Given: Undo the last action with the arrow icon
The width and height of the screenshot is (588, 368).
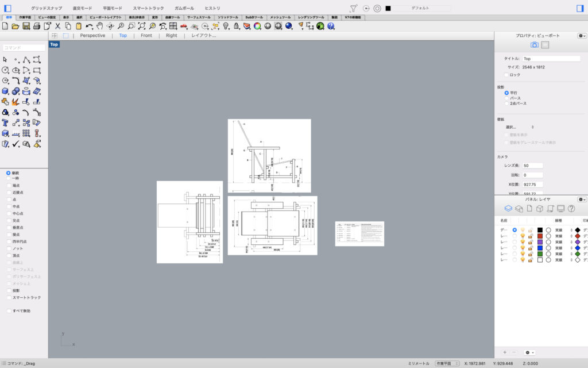Looking at the screenshot, I should pos(89,26).
